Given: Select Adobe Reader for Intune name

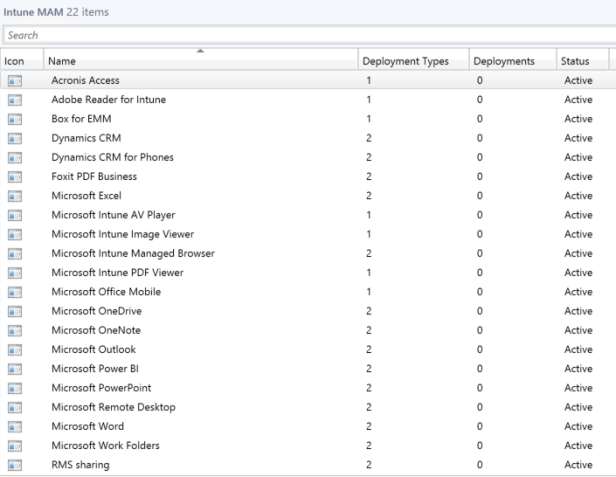Looking at the screenshot, I should point(108,99).
